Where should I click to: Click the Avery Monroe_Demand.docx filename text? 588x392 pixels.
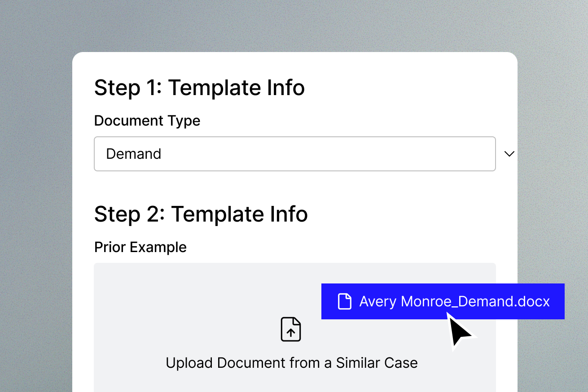pos(454,301)
